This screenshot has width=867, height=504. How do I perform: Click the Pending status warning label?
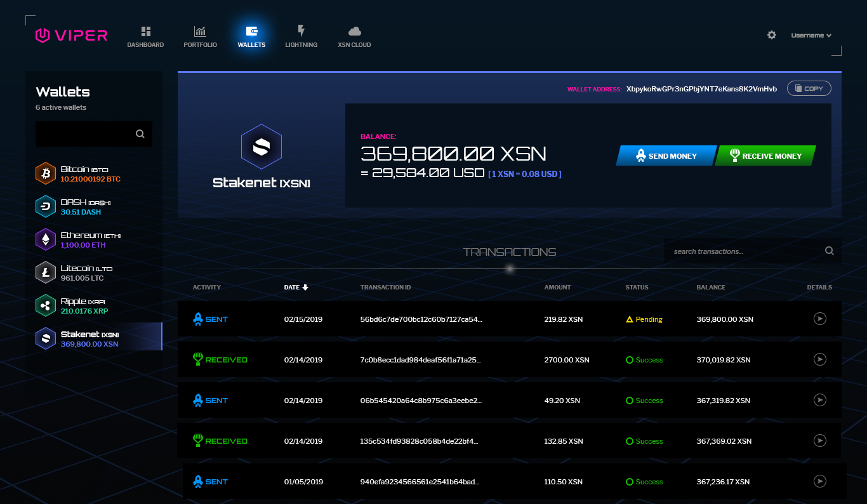pos(644,319)
